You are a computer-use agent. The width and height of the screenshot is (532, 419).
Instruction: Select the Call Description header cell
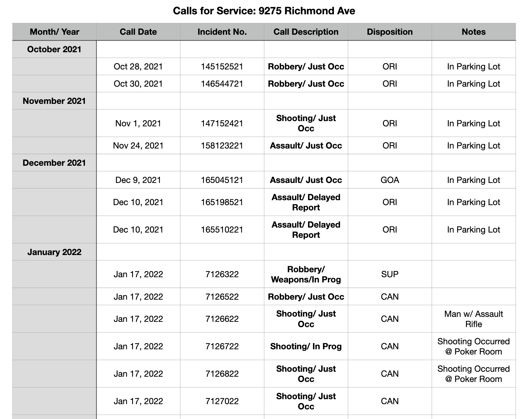[306, 32]
